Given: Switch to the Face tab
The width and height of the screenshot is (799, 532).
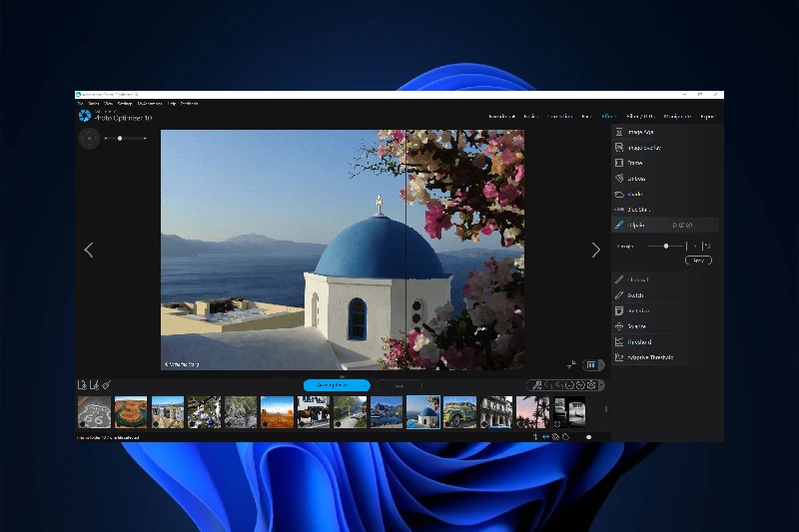Looking at the screenshot, I should (586, 117).
